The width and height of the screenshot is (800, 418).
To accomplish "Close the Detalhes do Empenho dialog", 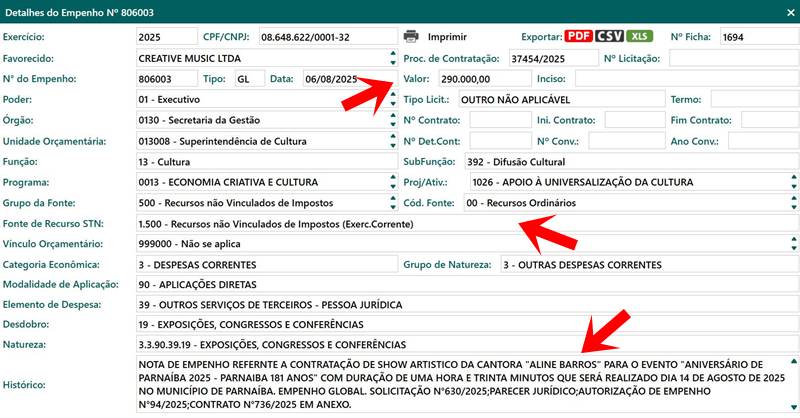I will [x=785, y=10].
